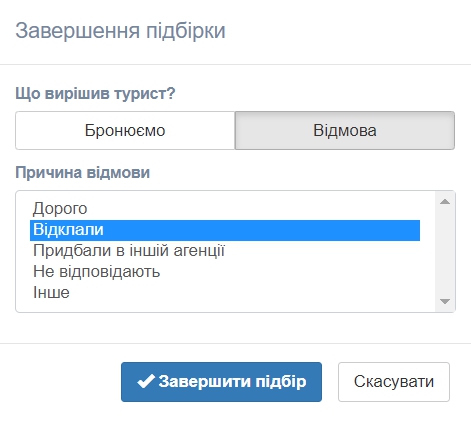Click the Завершити підбір button
471x423 pixels.
(221, 382)
